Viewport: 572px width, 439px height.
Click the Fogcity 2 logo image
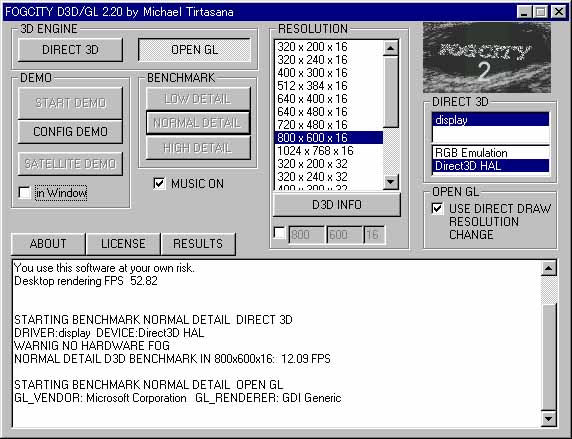click(487, 57)
